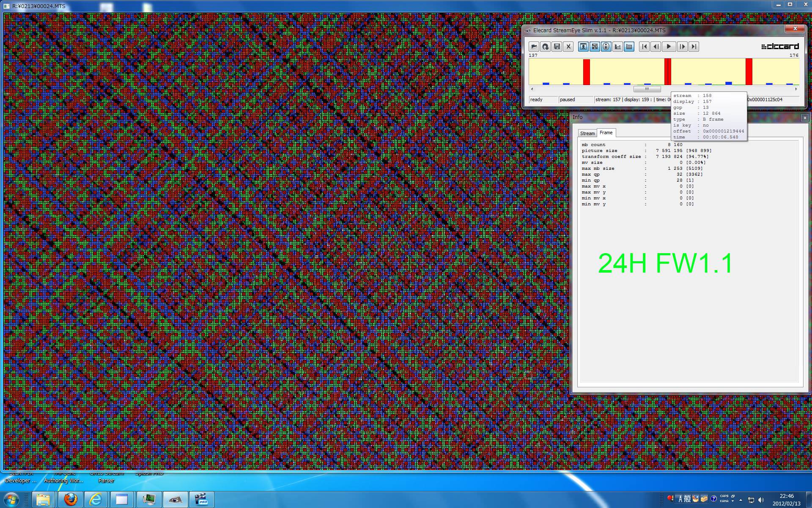Screen dimensions: 812x508
Task: Click the blue folder toolbar icon
Action: (629, 47)
